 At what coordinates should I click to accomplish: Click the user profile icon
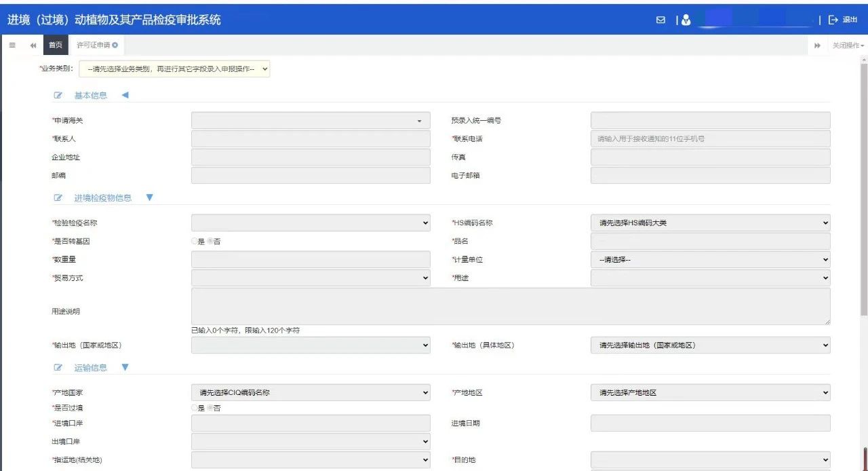[x=686, y=20]
